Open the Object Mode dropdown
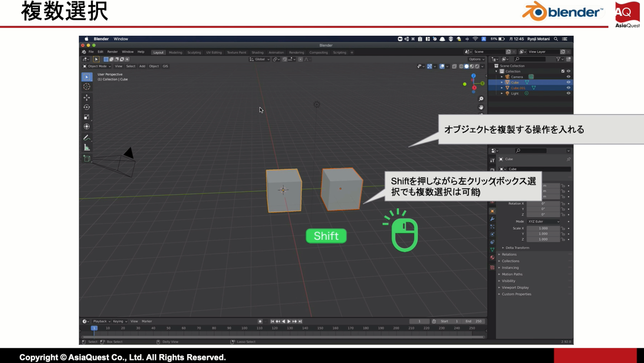Viewport: 644px width, 363px height. click(97, 66)
